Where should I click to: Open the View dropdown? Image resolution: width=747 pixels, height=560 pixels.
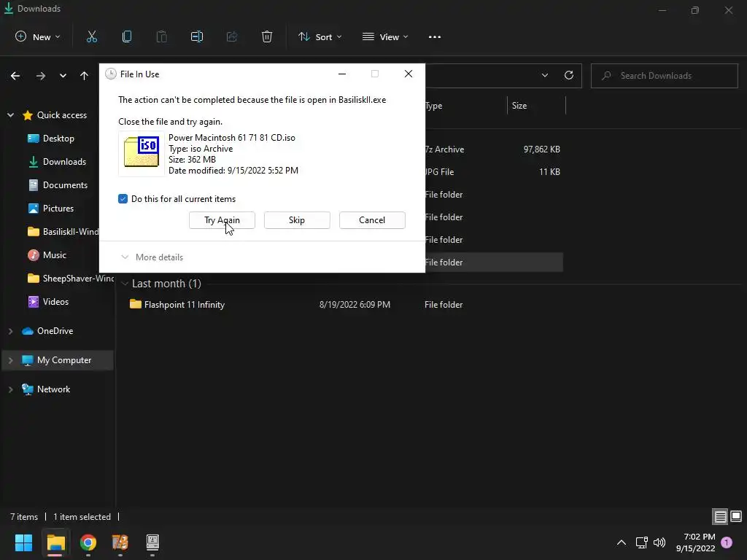point(385,36)
